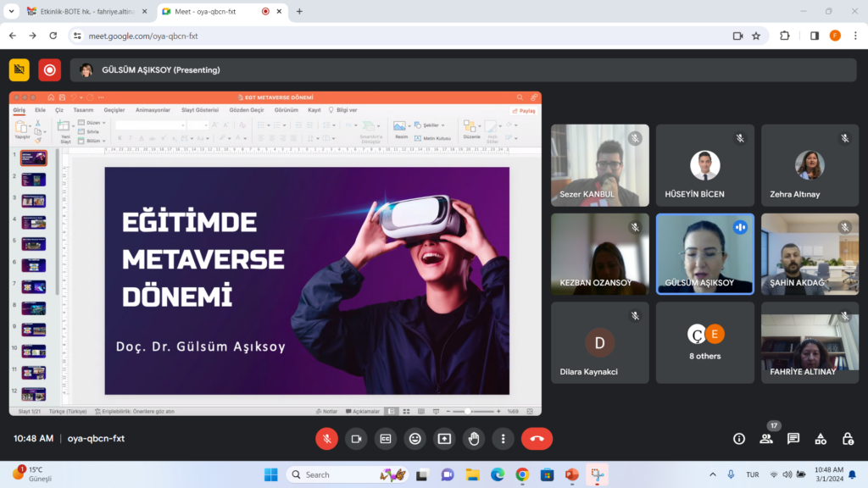Leave the call with the red hang-up button
This screenshot has width=868, height=488.
click(x=537, y=439)
